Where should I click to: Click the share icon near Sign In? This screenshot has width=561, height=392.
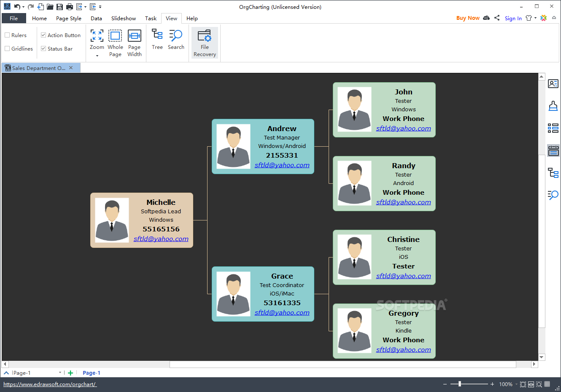tap(497, 18)
